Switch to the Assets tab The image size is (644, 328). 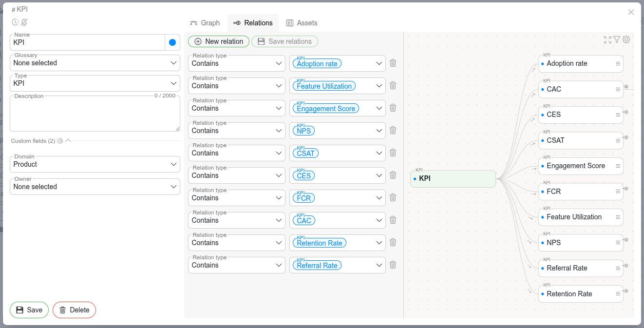302,23
